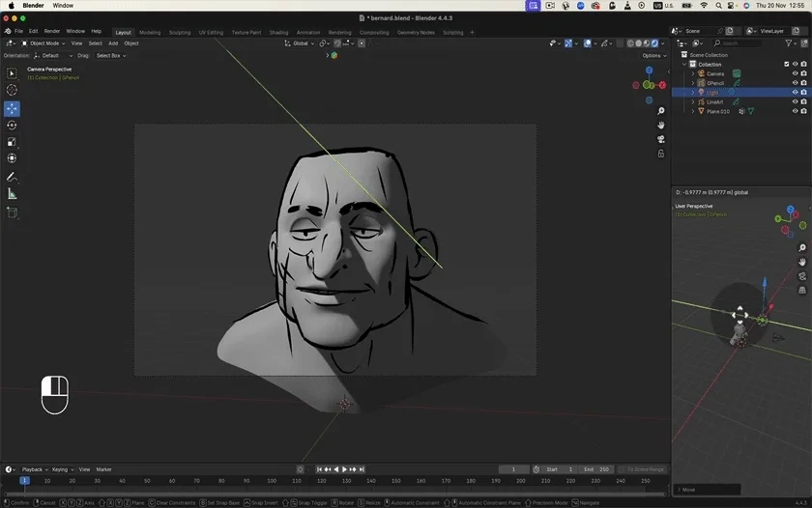Click the zoom magnifier icon in main viewport
The width and height of the screenshot is (812, 508).
661,111
